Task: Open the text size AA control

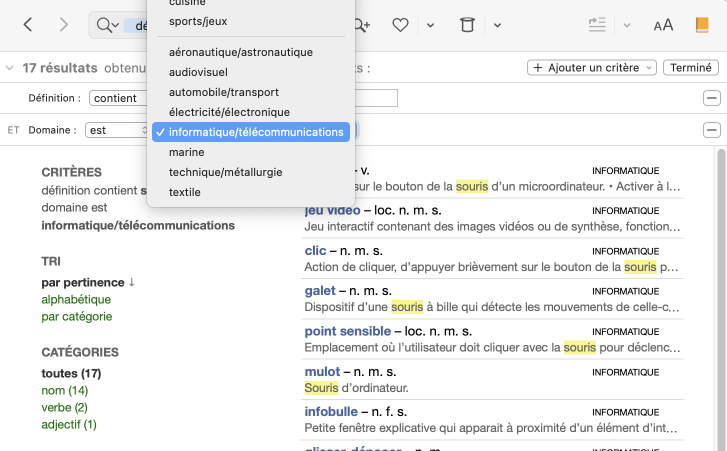Action: coord(663,25)
